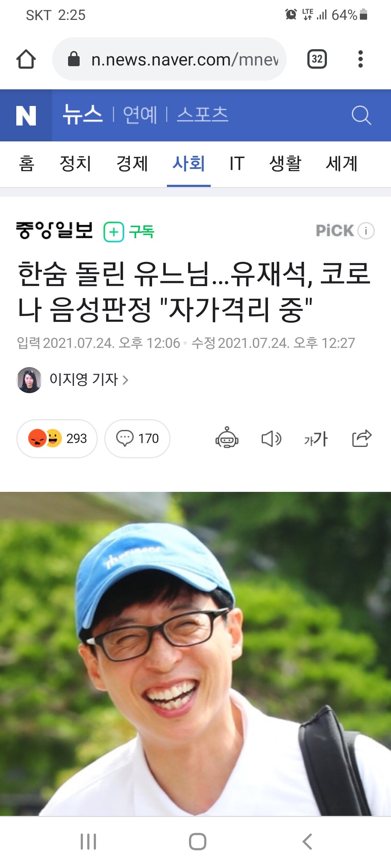Switch to the 경제 tab
The width and height of the screenshot is (391, 868).
coord(132,163)
